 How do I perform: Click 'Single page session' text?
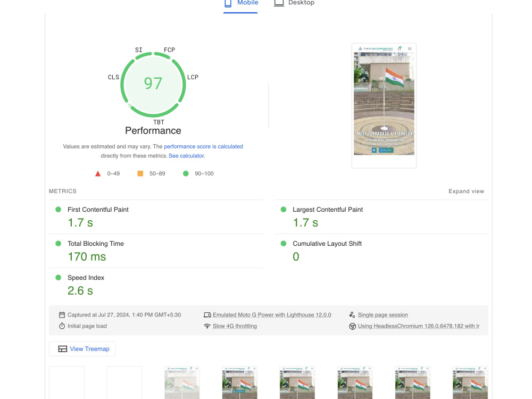pos(383,315)
